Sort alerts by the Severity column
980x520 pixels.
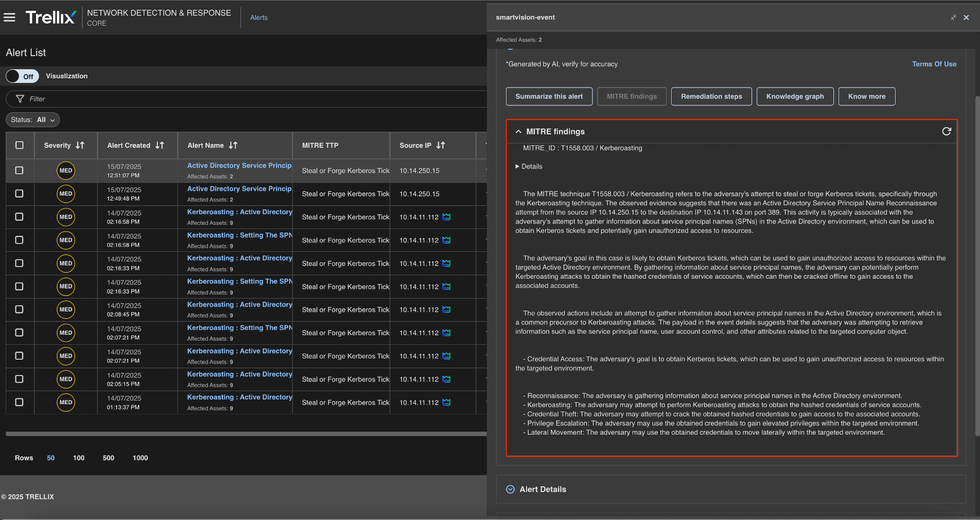pos(80,145)
